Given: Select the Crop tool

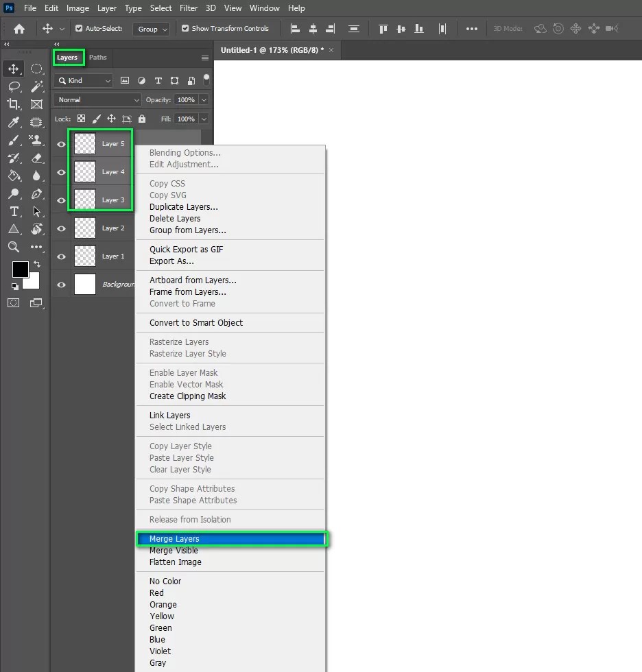Looking at the screenshot, I should point(14,104).
